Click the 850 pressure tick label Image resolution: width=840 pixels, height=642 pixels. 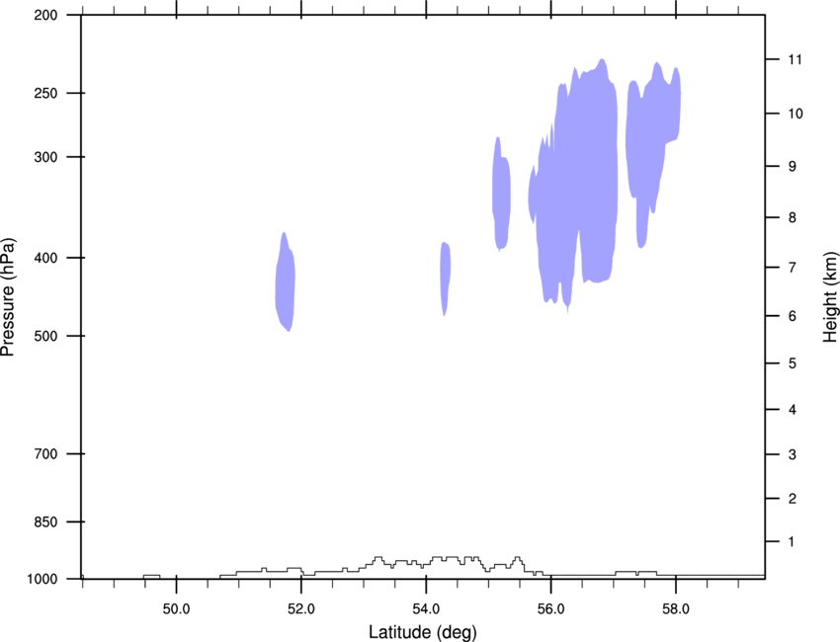tap(45, 522)
